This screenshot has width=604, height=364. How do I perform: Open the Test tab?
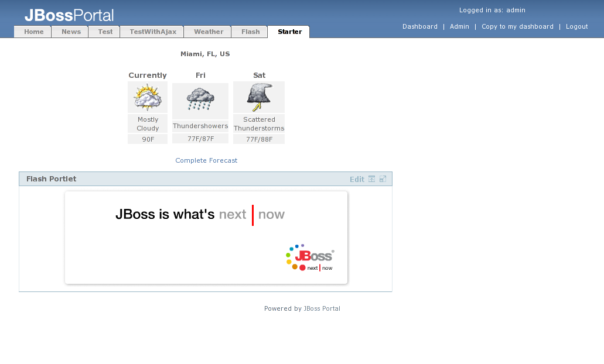104,32
